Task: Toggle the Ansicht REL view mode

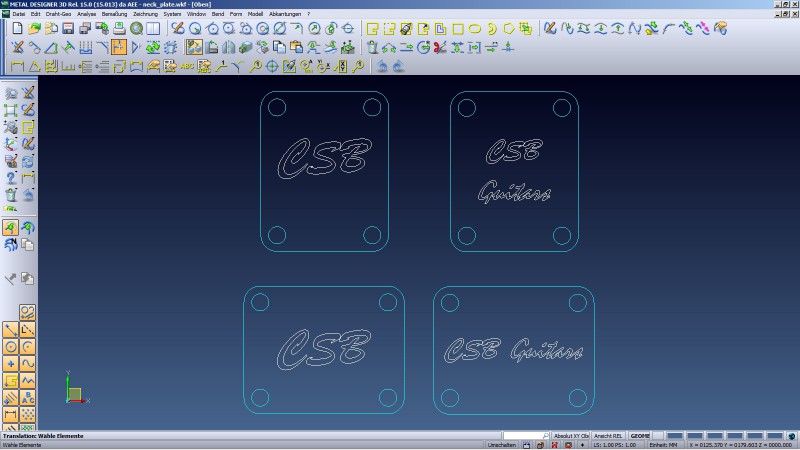Action: (x=609, y=436)
